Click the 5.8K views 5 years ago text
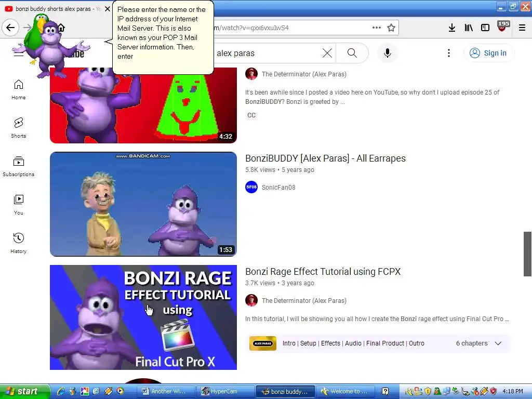The width and height of the screenshot is (532, 399). (x=280, y=170)
